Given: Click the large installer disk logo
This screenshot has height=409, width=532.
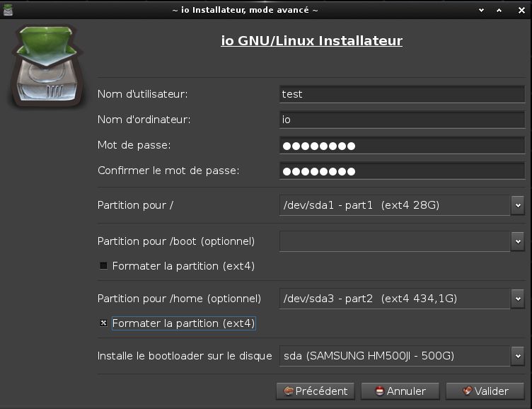Looking at the screenshot, I should click(47, 67).
